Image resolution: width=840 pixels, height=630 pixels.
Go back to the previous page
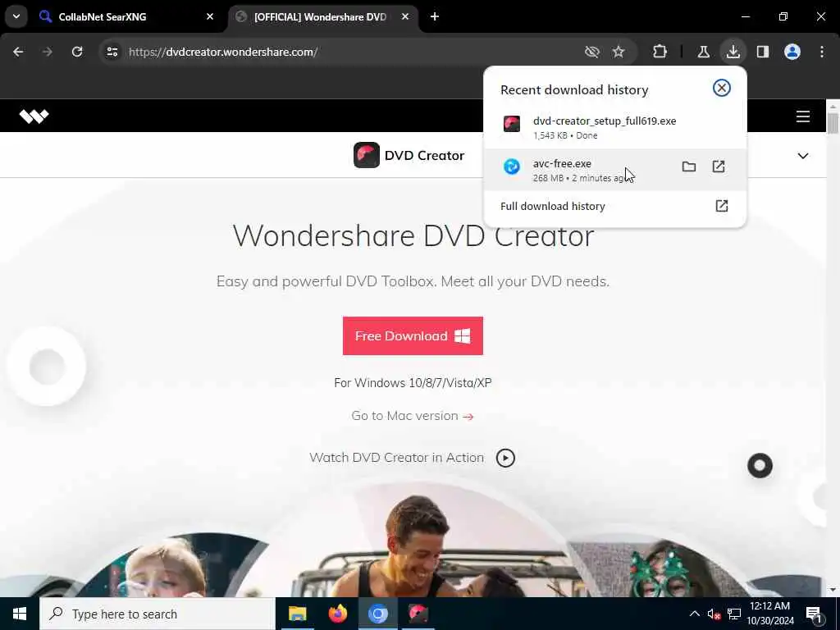(x=18, y=52)
